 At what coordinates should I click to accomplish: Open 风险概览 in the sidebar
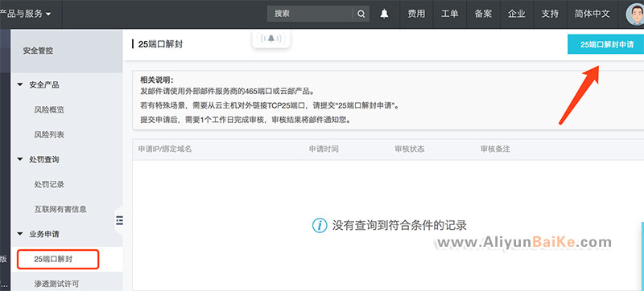coord(49,110)
